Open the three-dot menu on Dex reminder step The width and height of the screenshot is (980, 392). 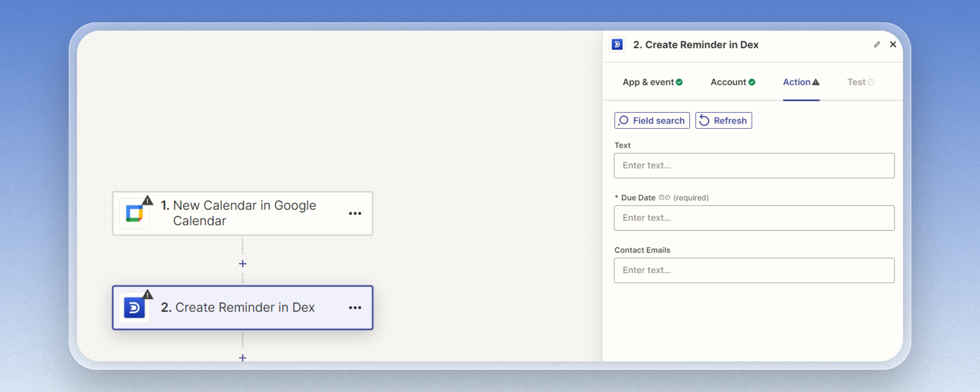click(354, 308)
